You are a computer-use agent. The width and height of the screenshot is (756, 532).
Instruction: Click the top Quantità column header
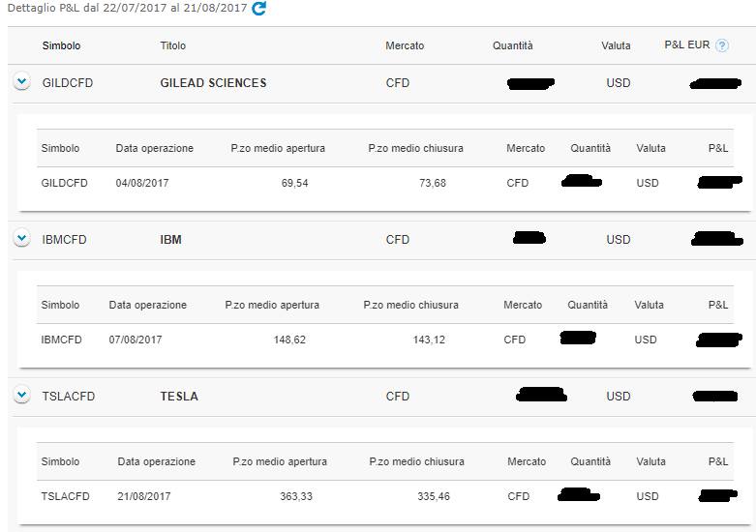coord(512,45)
